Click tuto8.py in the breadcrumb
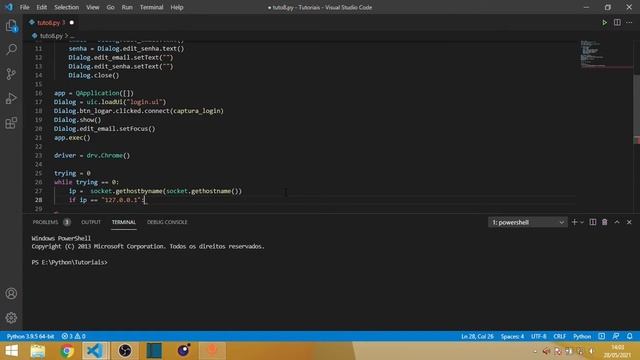640x360 pixels. 51,36
